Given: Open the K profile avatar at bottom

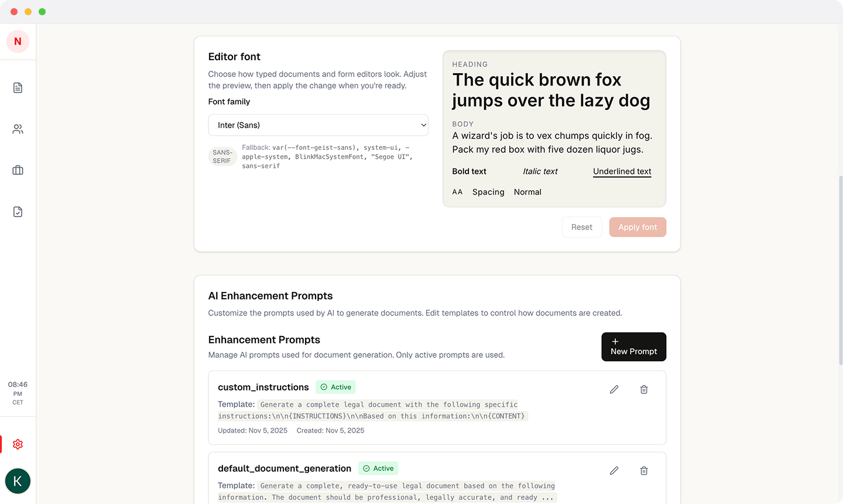Looking at the screenshot, I should pyautogui.click(x=18, y=481).
